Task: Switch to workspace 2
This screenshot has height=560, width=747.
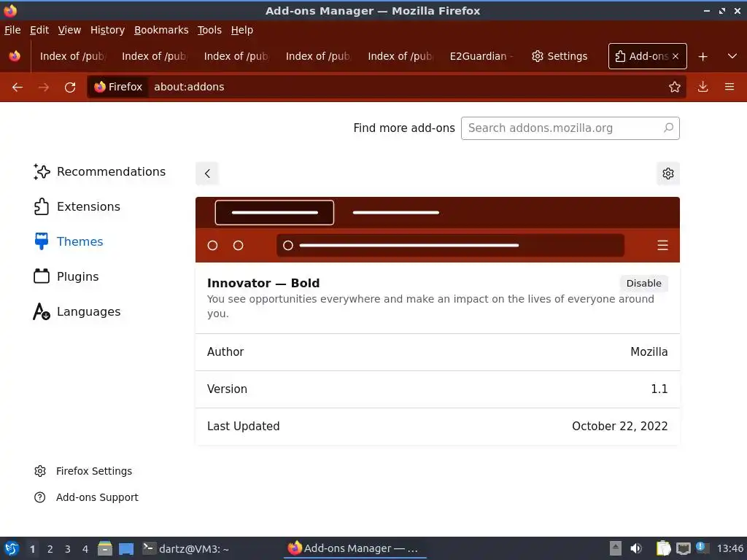Action: [50, 549]
